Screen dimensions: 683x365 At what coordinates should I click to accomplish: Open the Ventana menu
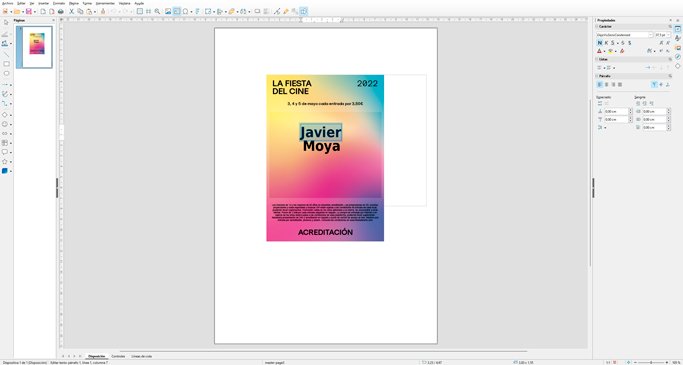(x=125, y=3)
